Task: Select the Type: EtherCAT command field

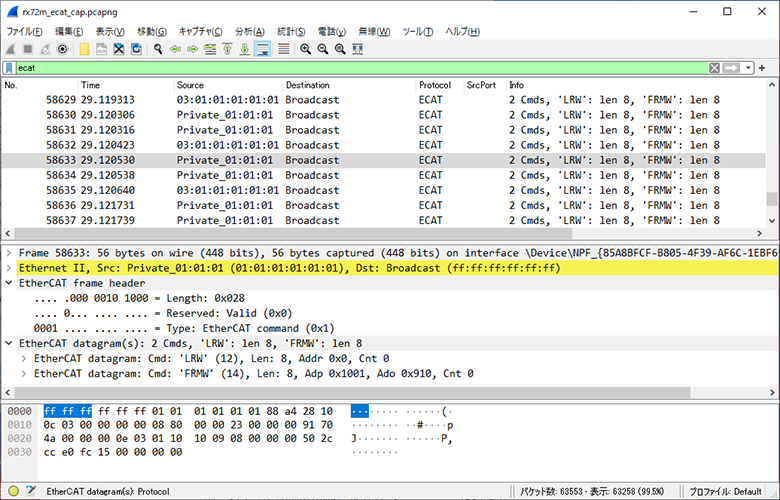Action: (x=184, y=328)
